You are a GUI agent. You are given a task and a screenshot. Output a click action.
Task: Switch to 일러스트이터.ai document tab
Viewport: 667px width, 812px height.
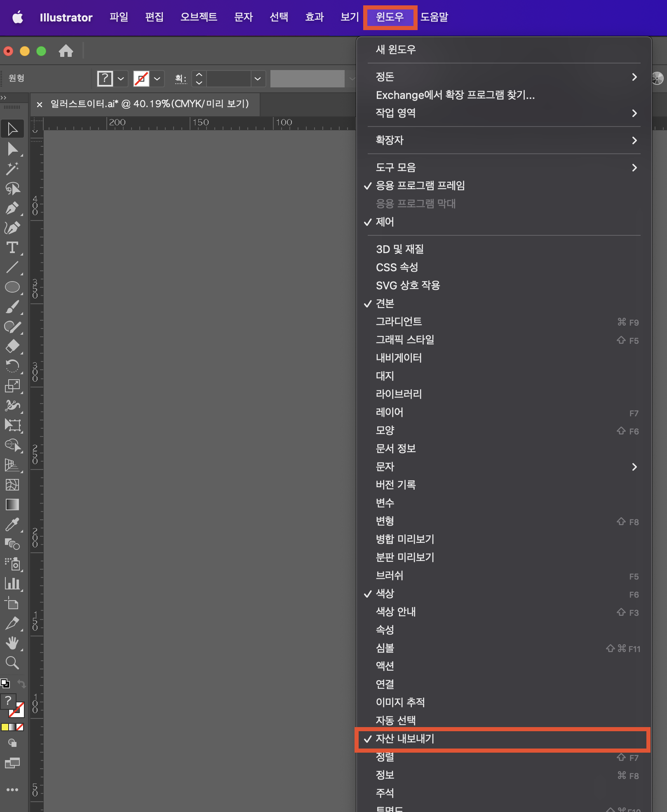(x=150, y=104)
